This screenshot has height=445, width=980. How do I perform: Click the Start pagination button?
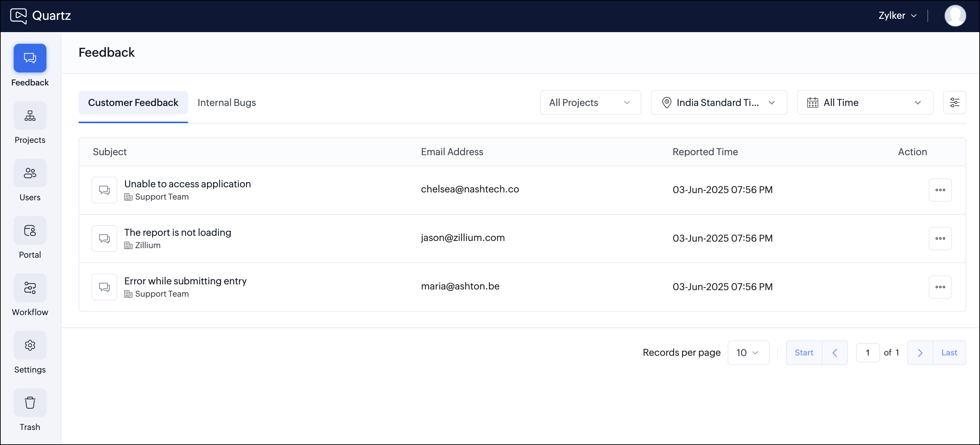click(803, 352)
